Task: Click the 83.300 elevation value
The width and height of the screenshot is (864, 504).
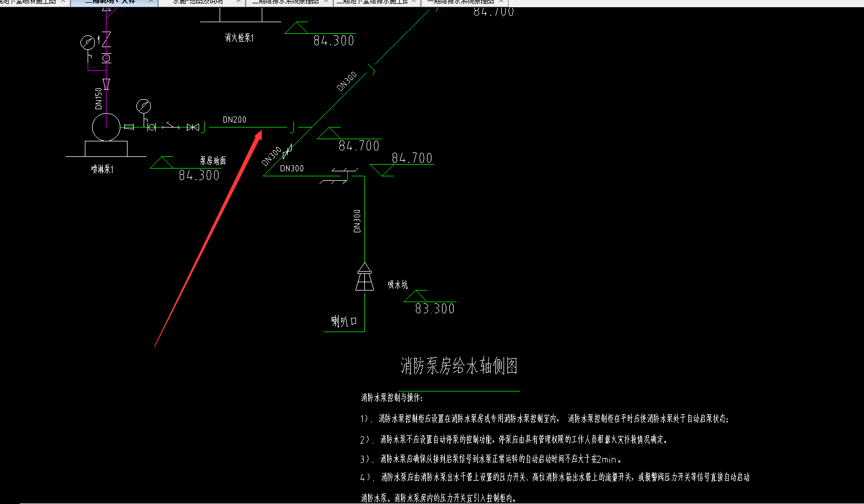Action: pyautogui.click(x=435, y=309)
